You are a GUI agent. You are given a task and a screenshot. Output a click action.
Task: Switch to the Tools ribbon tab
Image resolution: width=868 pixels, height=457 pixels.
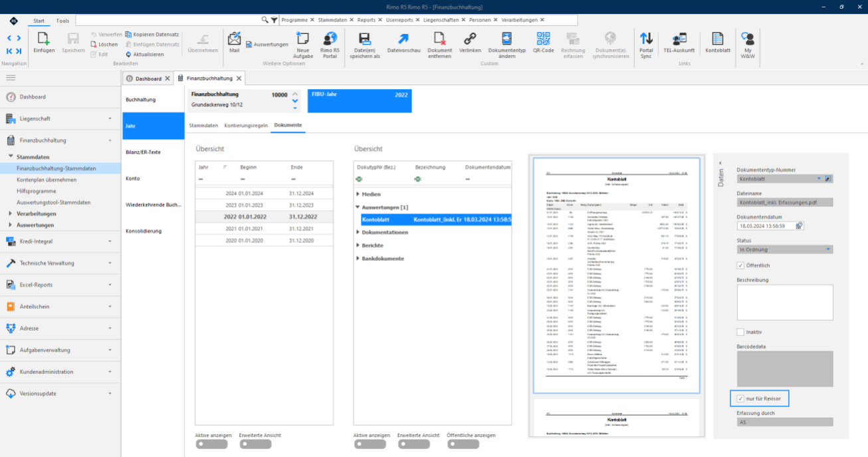point(62,21)
